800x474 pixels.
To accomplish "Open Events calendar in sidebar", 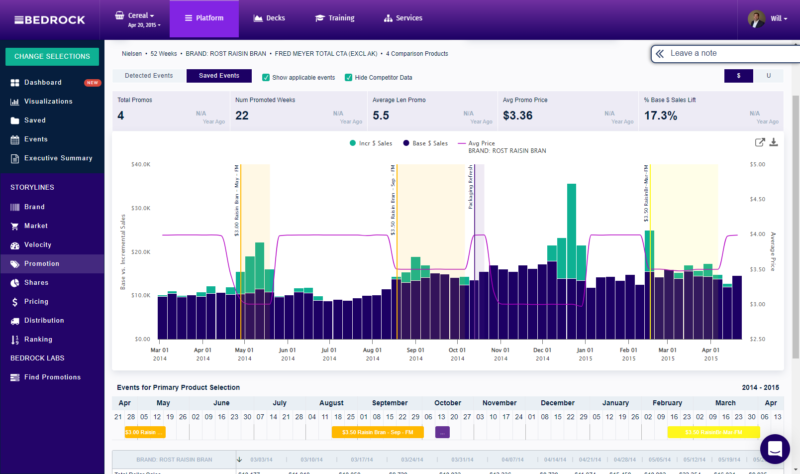I will (x=36, y=139).
